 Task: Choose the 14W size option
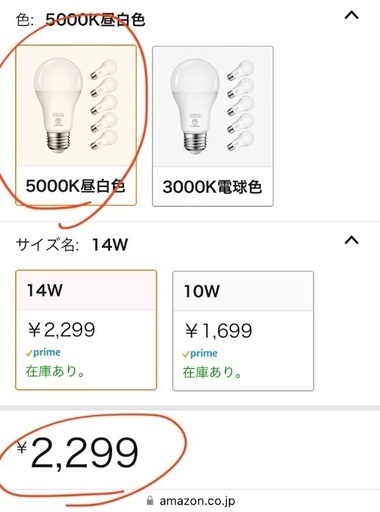[86, 330]
